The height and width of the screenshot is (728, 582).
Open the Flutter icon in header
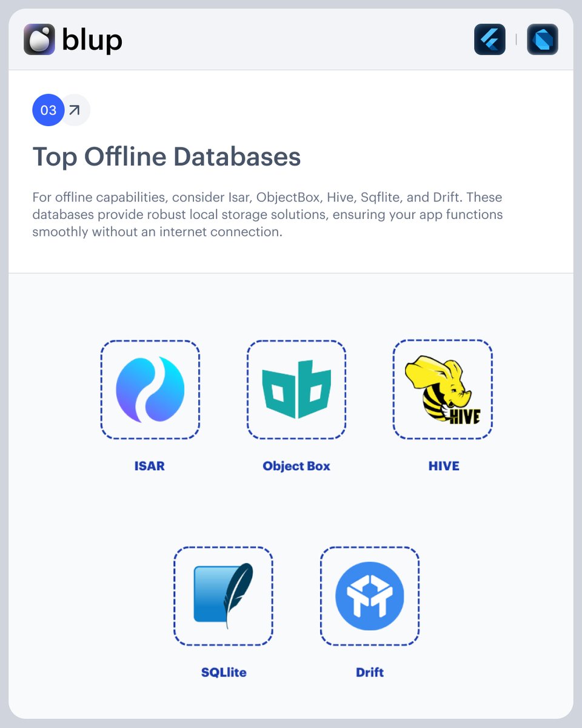490,39
